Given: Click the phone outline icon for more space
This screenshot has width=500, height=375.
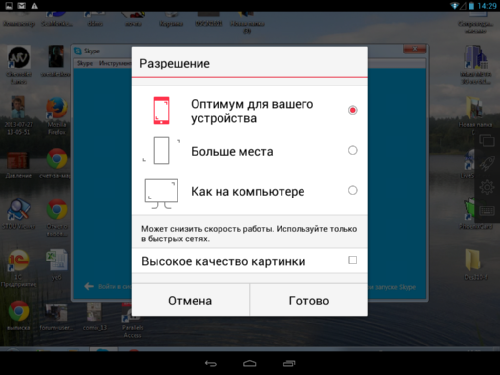Looking at the screenshot, I should pos(161,150).
